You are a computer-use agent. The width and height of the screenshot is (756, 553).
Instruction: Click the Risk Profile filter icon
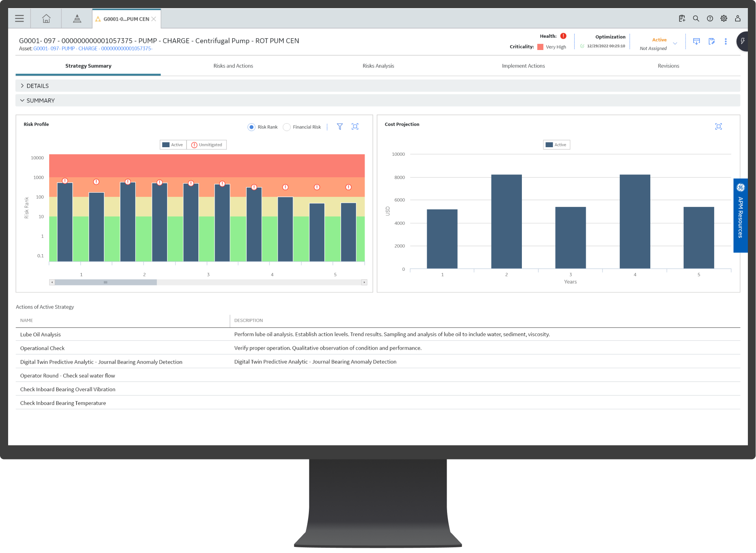tap(340, 127)
